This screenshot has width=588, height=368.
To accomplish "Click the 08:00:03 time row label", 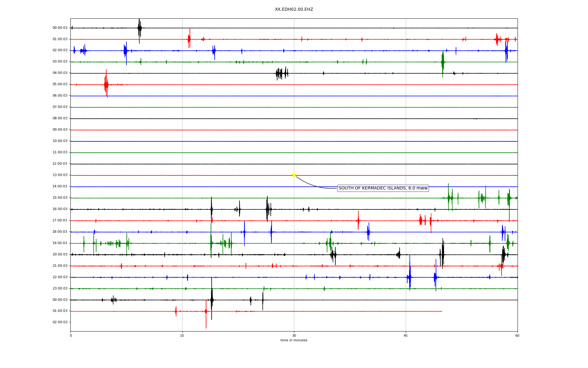I will pyautogui.click(x=60, y=118).
